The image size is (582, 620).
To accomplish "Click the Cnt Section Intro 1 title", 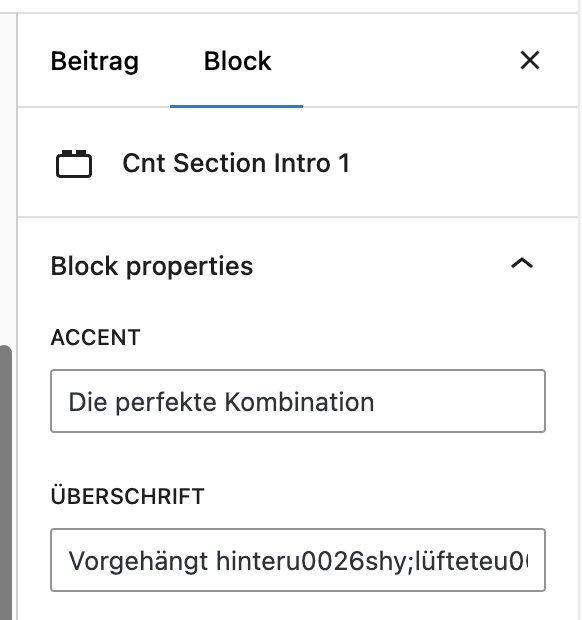I will [x=236, y=163].
